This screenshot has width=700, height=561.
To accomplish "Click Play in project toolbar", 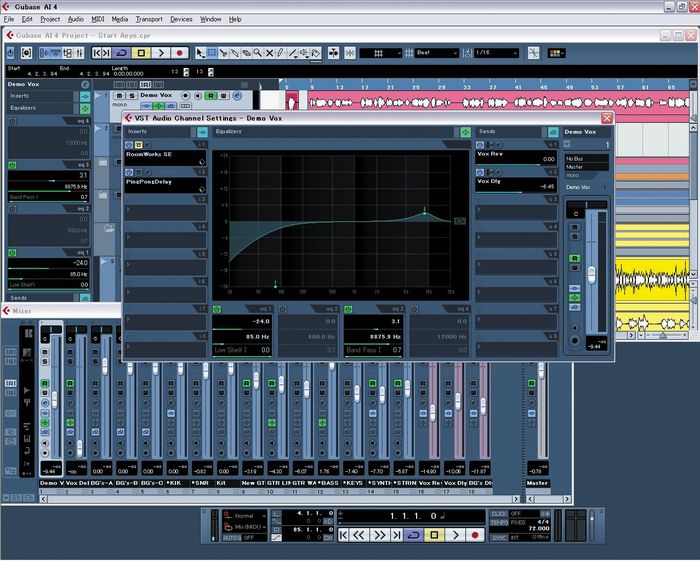I will pos(161,53).
